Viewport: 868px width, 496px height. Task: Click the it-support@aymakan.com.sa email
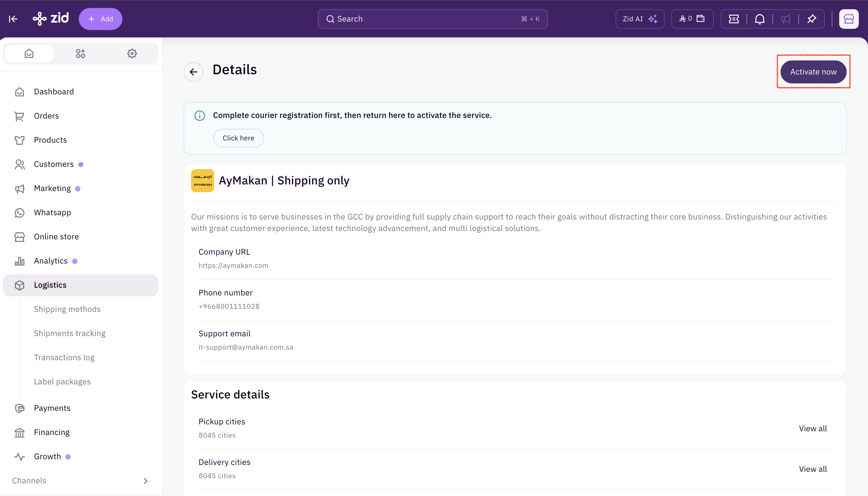click(x=245, y=348)
